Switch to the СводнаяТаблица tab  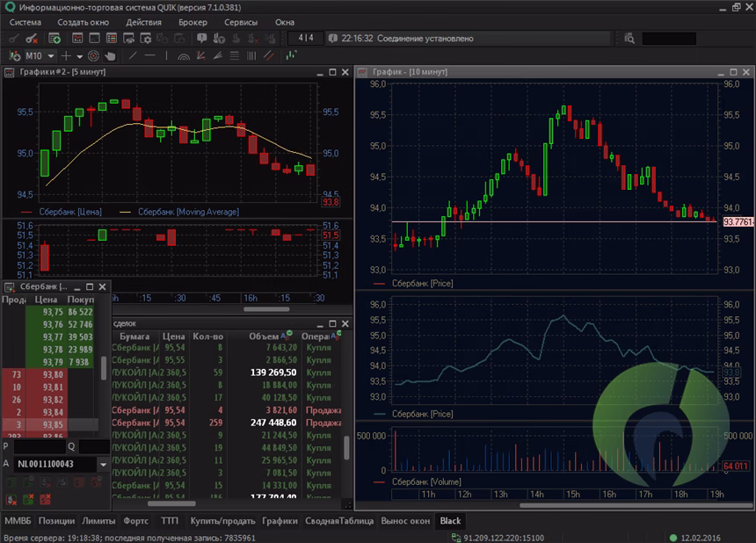[x=339, y=521]
